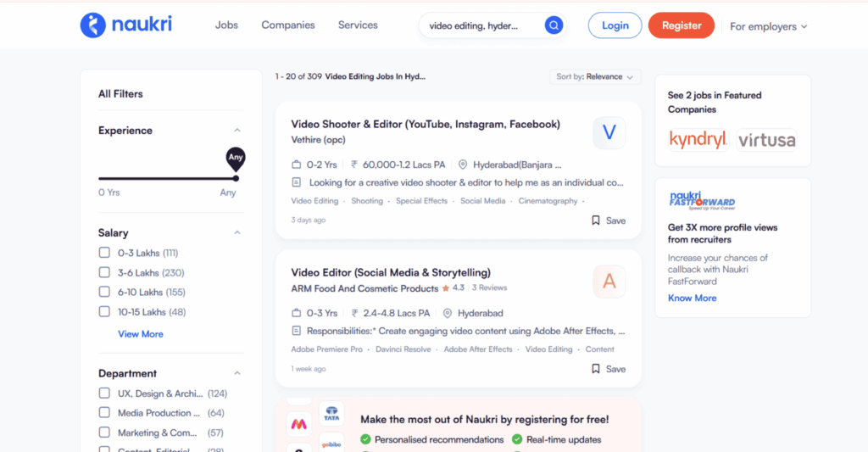
Task: Click the experience slider handle
Action: point(236,178)
